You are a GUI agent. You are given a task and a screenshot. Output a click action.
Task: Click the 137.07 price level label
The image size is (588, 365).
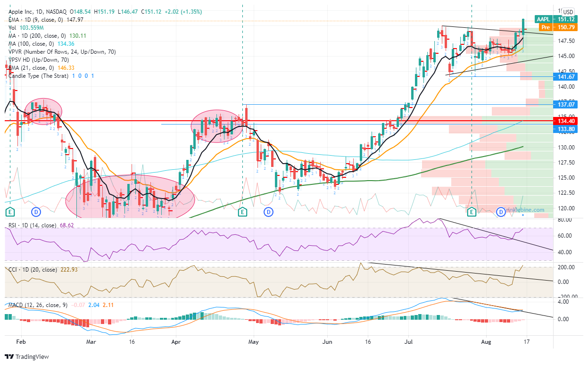pyautogui.click(x=565, y=104)
